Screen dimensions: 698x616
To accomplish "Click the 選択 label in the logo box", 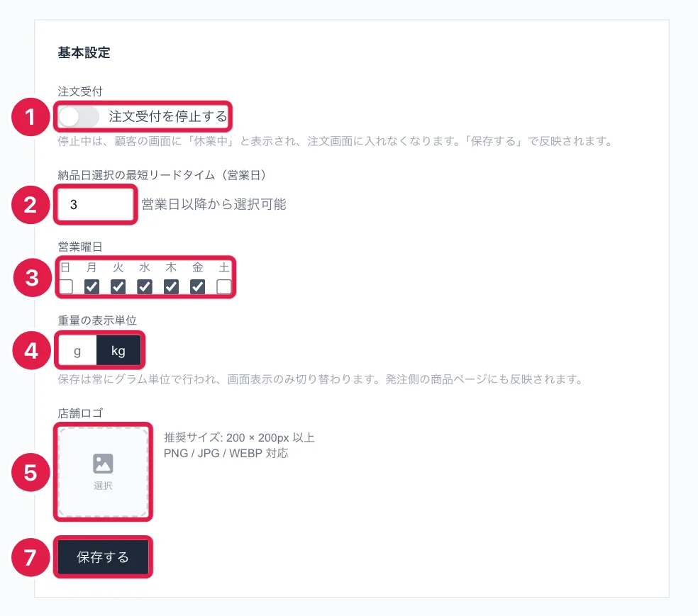I will (x=103, y=486).
